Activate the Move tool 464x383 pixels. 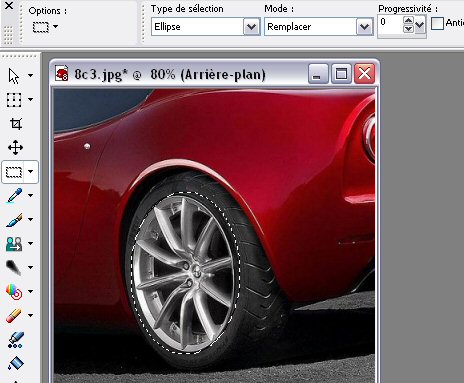pyautogui.click(x=15, y=147)
